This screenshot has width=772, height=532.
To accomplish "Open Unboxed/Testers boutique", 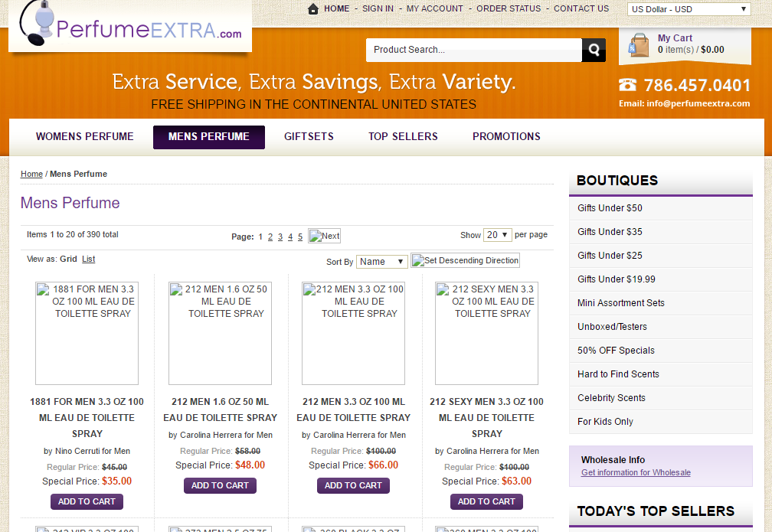I will click(661, 327).
